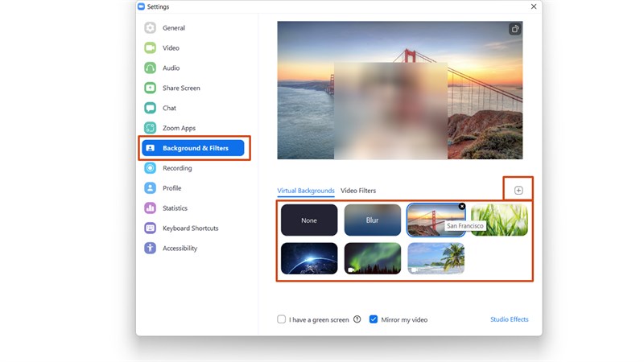The width and height of the screenshot is (644, 362).
Task: Click the Video camera icon in sidebar
Action: [x=150, y=47]
